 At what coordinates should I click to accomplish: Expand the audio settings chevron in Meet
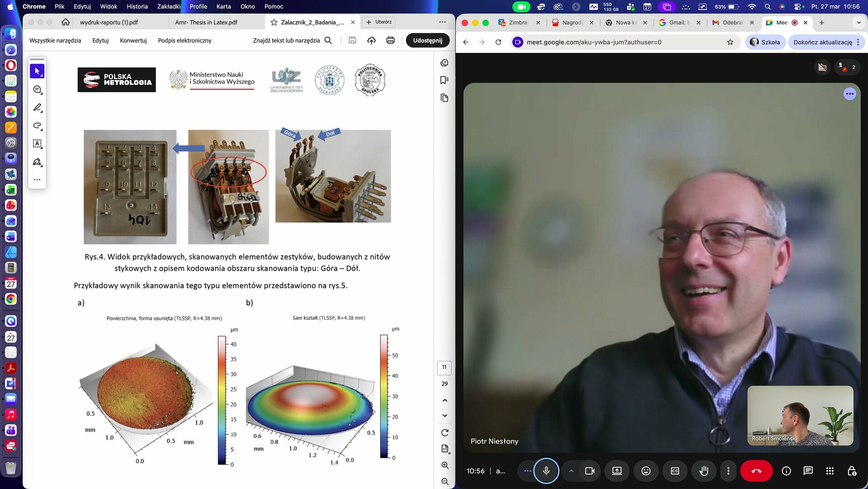pos(571,471)
